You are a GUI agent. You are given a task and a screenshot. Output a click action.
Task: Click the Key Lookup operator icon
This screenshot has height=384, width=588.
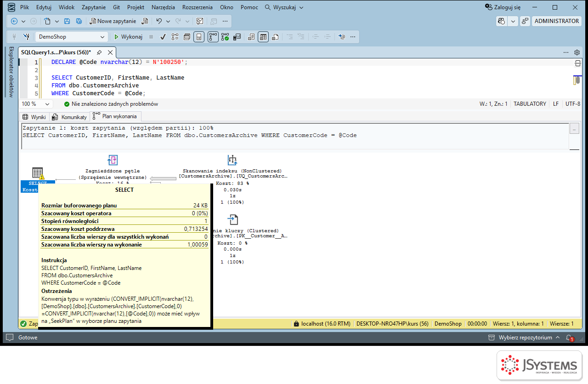tap(233, 219)
